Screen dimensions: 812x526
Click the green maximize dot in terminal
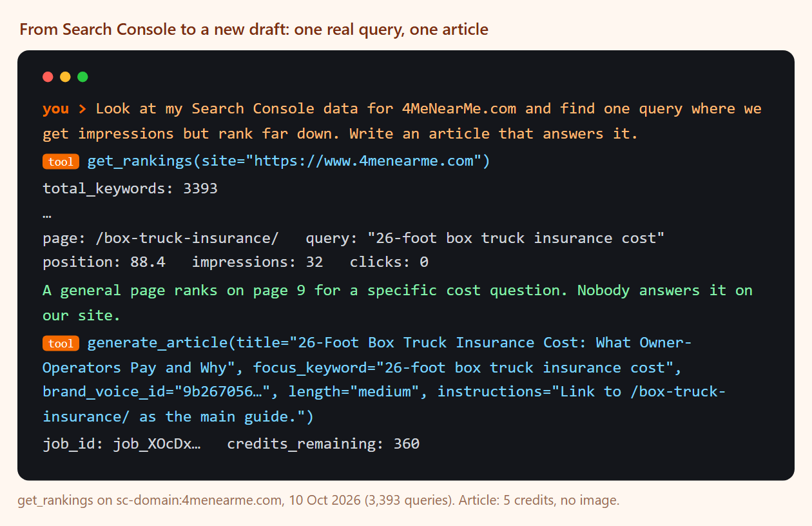82,77
